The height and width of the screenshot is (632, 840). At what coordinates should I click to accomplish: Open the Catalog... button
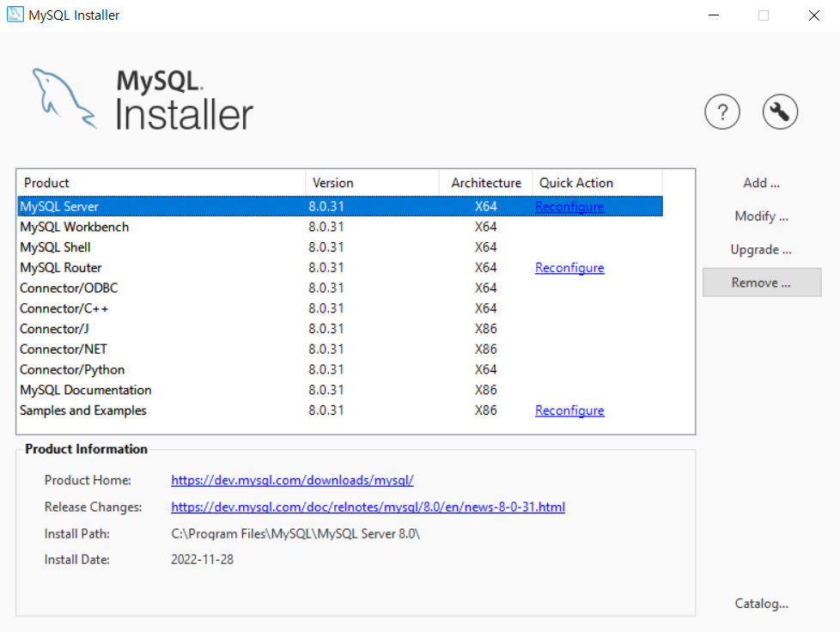point(761,604)
